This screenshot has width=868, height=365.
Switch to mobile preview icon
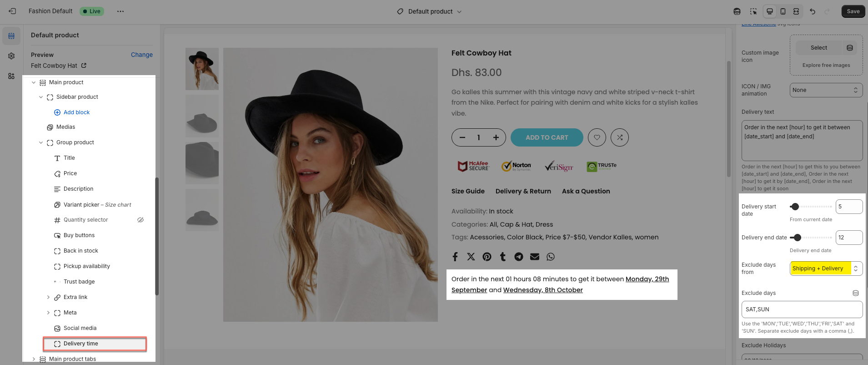[x=783, y=11]
